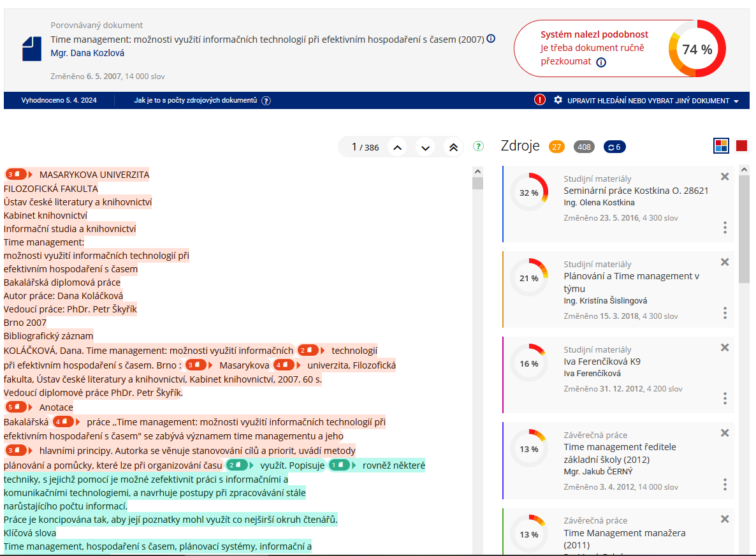756x556 pixels.
Task: Expand 'Upravit hledání nebo vybrat jiný dokument' menu
Action: [653, 101]
